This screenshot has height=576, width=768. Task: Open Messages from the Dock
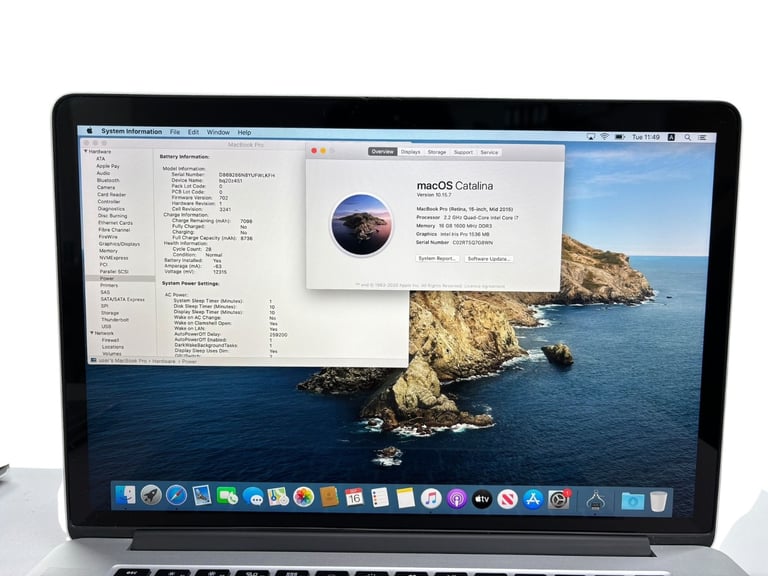pos(253,497)
